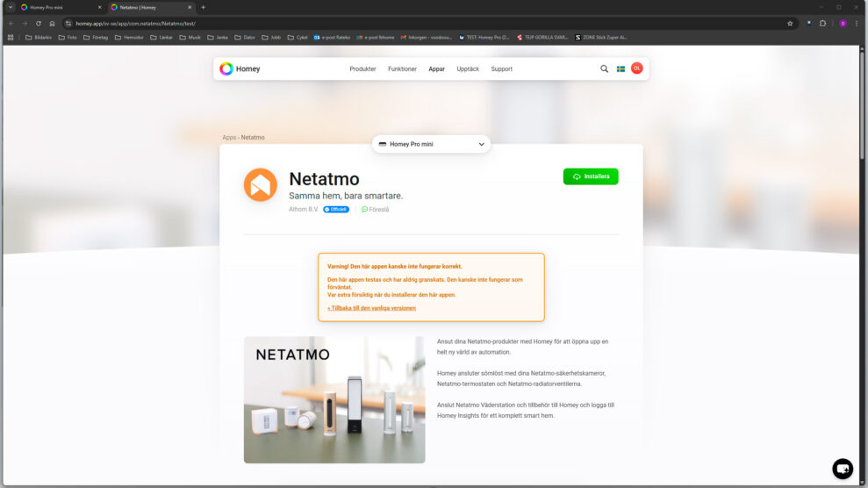Click Tillbaka till den vanliga versionen link
The width and height of the screenshot is (868, 488).
(x=371, y=308)
